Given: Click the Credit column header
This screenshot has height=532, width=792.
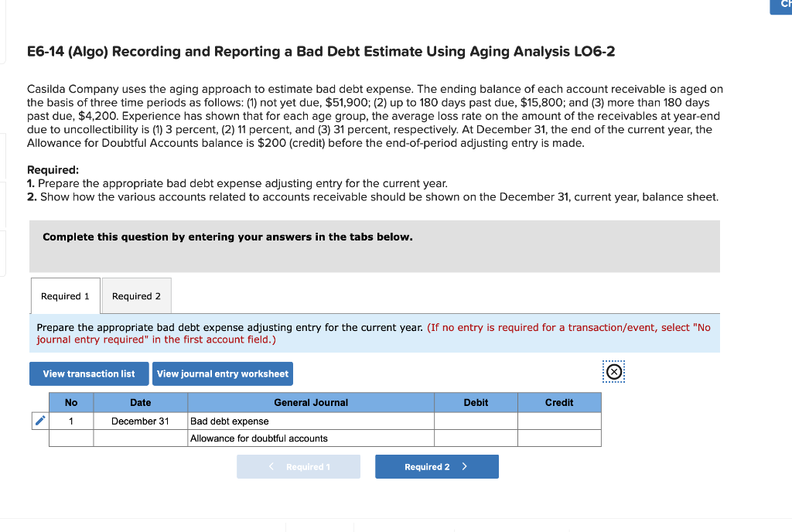Looking at the screenshot, I should pyautogui.click(x=559, y=402).
